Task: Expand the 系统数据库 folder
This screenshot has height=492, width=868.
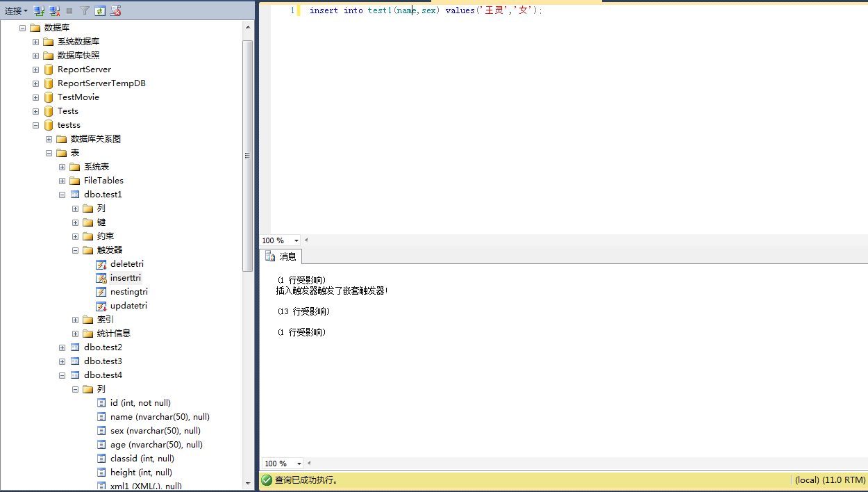Action: pos(35,42)
